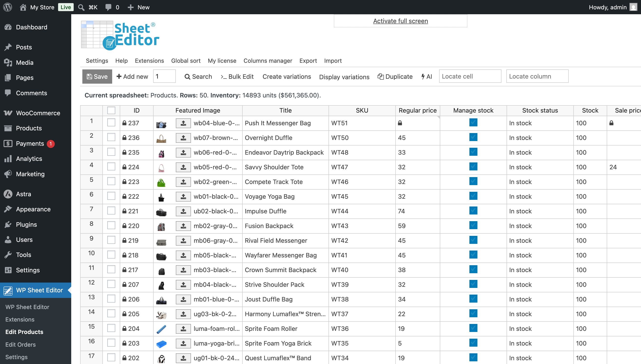Screen dimensions: 641x364
Task: Open the Export menu
Action: tap(308, 61)
